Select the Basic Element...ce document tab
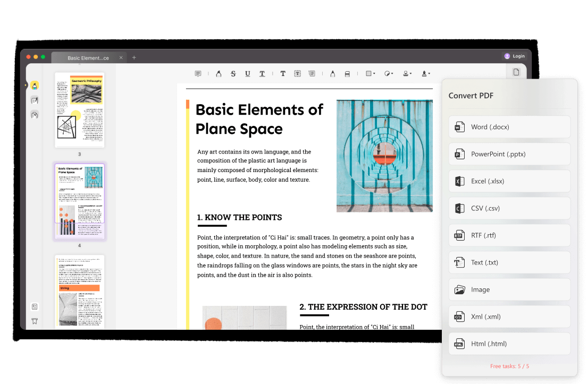Viewport: 588px width, 385px height. [x=88, y=58]
